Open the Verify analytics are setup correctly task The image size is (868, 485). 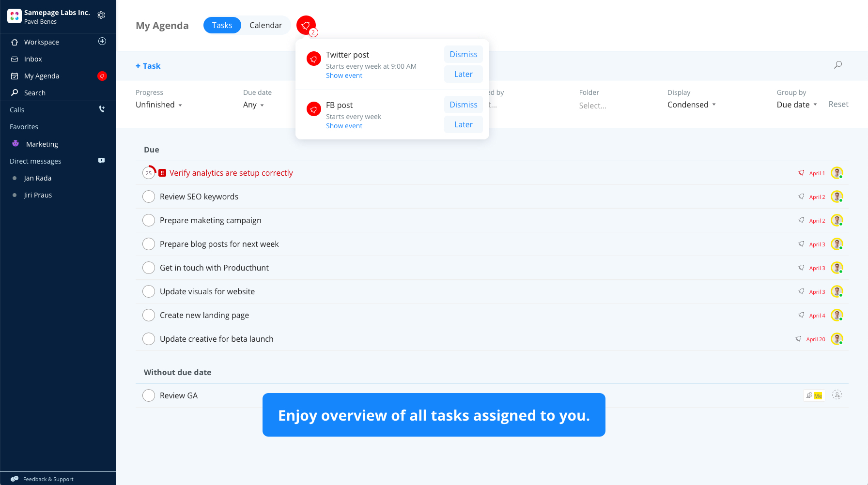pos(231,173)
